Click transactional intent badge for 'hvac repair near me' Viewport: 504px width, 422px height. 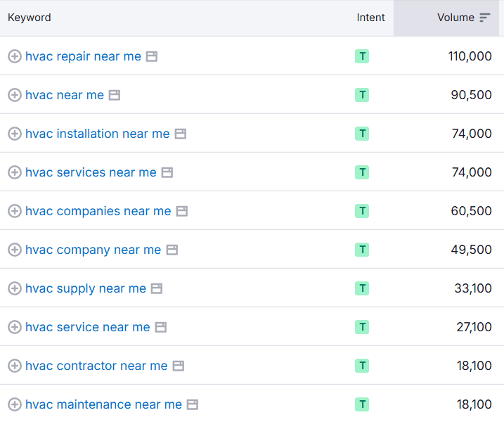(362, 56)
